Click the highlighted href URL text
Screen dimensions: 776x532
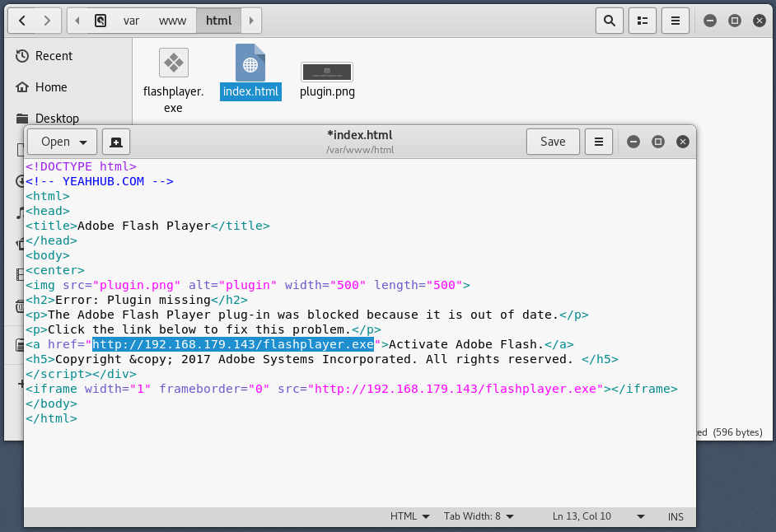(233, 344)
